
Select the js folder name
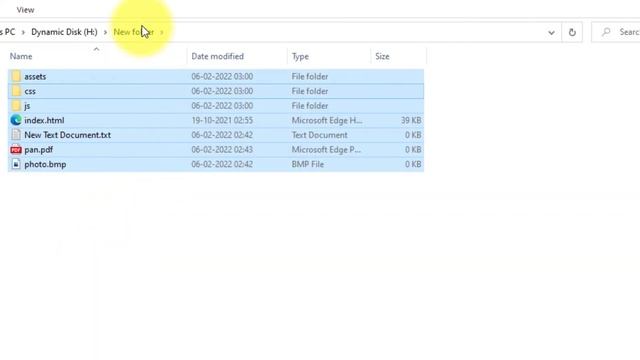pyautogui.click(x=27, y=106)
